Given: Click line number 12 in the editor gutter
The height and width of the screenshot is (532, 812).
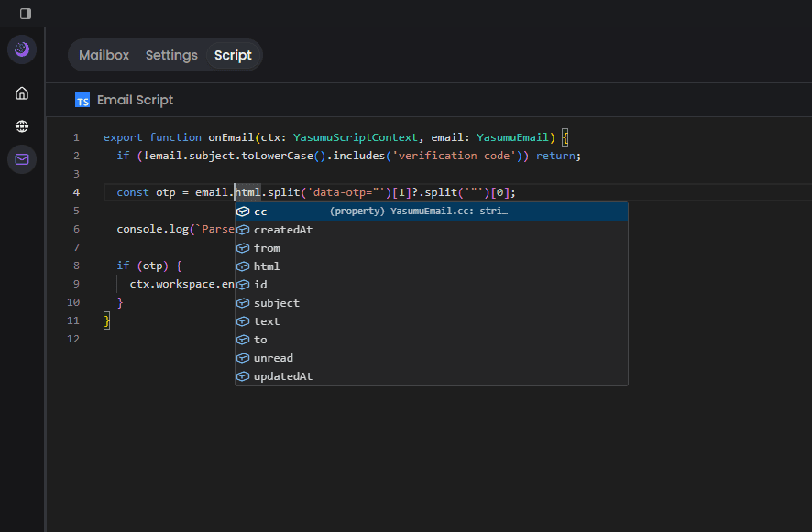Looking at the screenshot, I should [73, 338].
